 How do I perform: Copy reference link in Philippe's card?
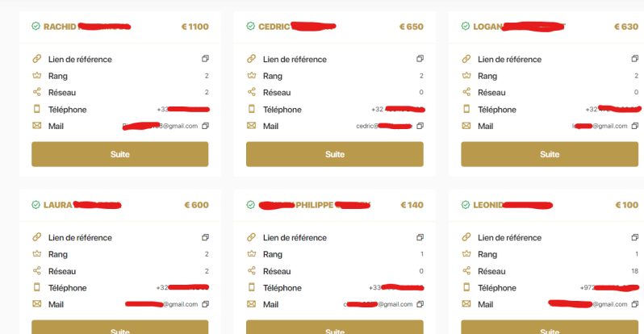pos(420,237)
